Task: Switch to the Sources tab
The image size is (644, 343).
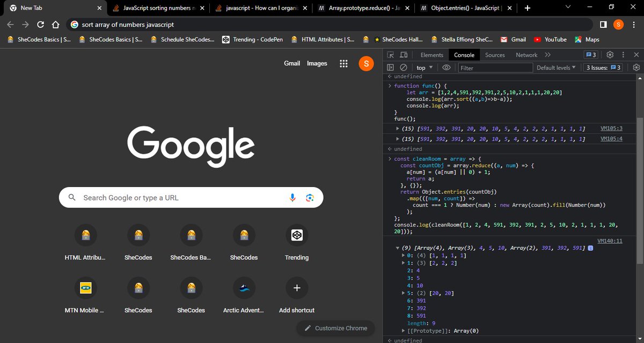Action: coord(495,55)
